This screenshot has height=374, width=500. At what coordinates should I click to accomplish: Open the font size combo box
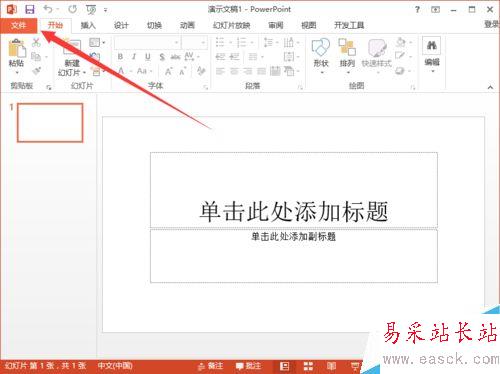194,43
